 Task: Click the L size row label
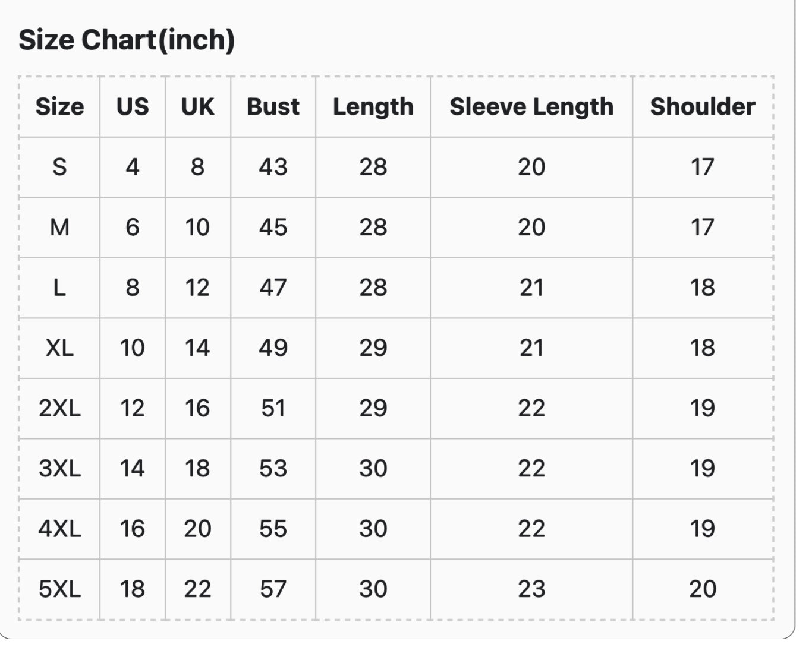pos(59,288)
